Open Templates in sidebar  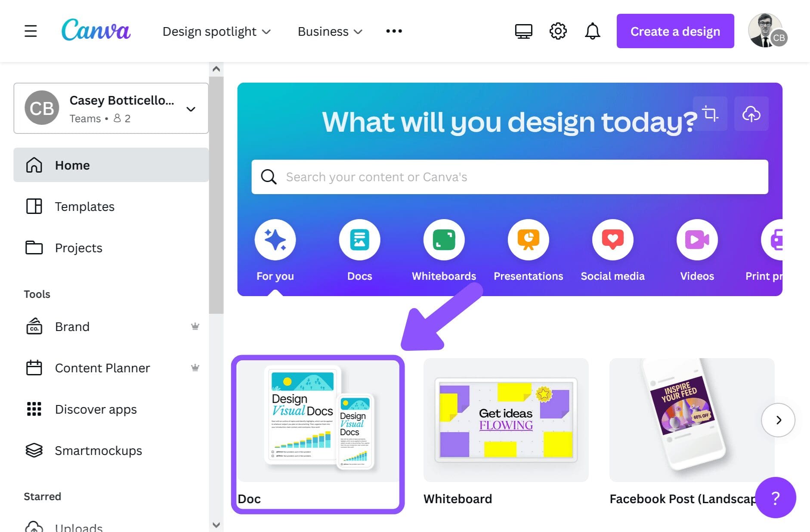(x=111, y=206)
